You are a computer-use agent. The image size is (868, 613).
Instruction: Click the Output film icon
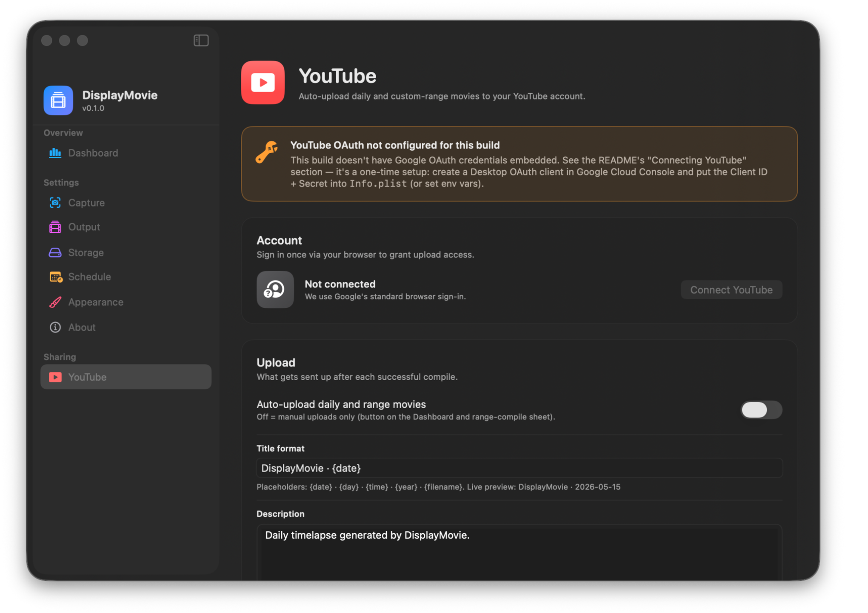[x=55, y=227]
